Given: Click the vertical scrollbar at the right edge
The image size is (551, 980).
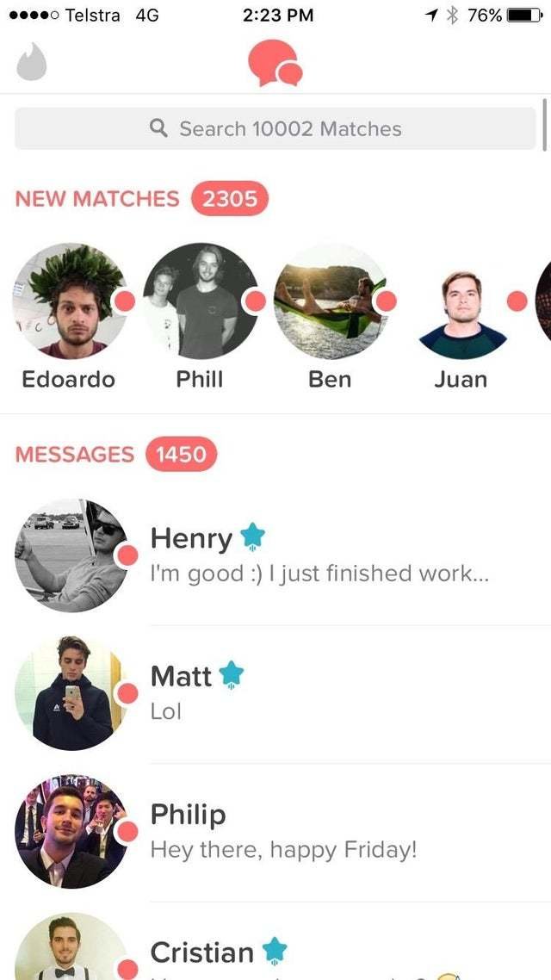Looking at the screenshot, I should click(545, 124).
